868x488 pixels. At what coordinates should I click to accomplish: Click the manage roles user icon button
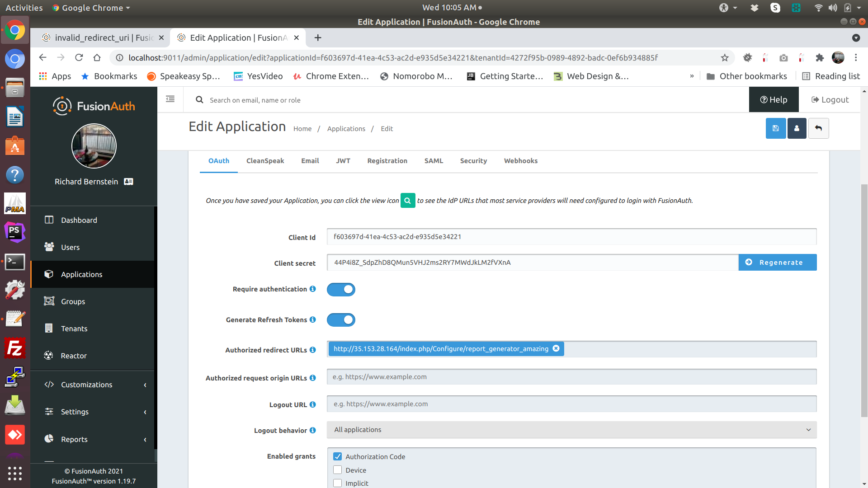(797, 128)
